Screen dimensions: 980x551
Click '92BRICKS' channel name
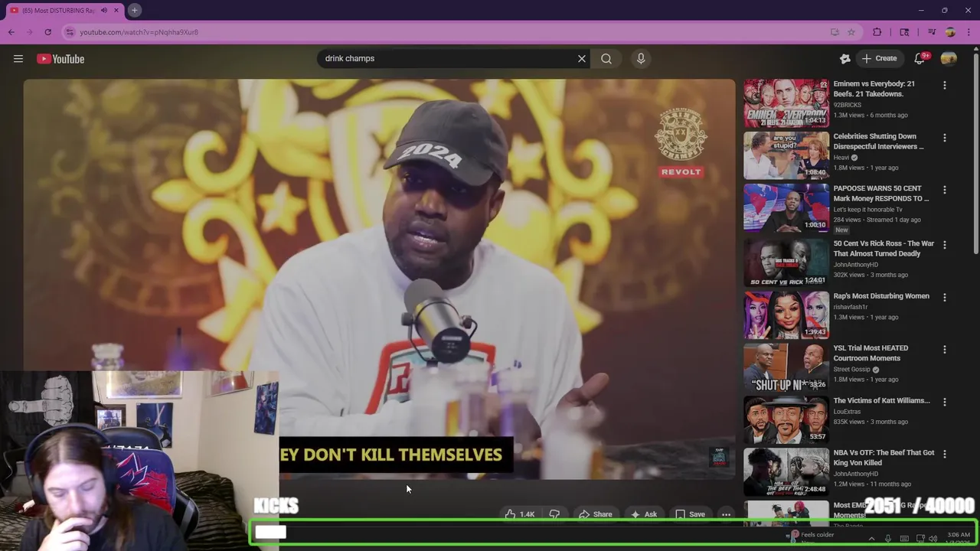point(847,105)
